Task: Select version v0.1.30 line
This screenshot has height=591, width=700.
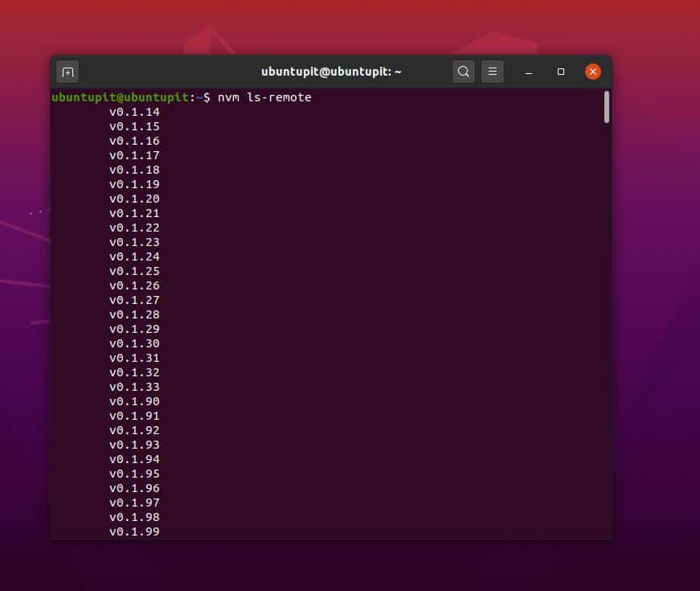Action: click(134, 343)
